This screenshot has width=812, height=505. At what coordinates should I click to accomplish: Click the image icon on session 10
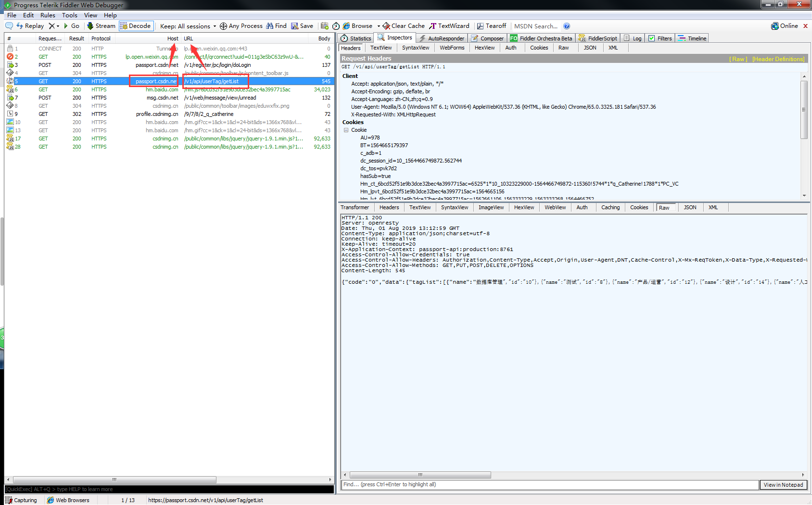[10, 122]
